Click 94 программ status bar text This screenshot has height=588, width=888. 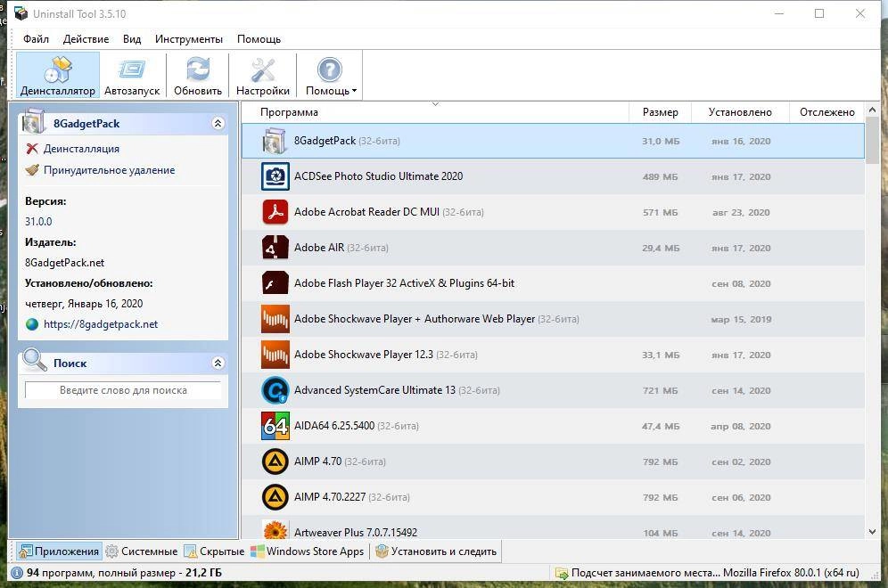pyautogui.click(x=125, y=573)
